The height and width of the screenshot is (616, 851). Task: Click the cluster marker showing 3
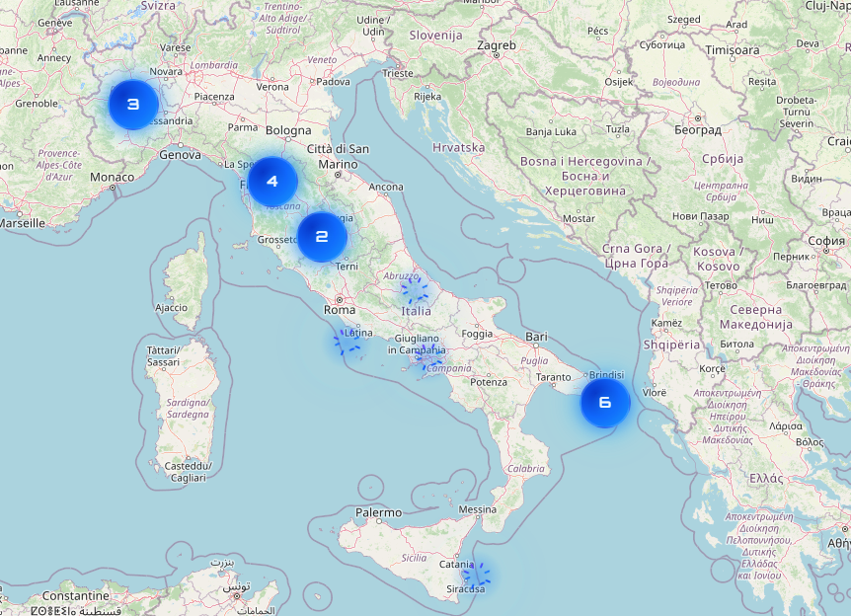pyautogui.click(x=133, y=105)
